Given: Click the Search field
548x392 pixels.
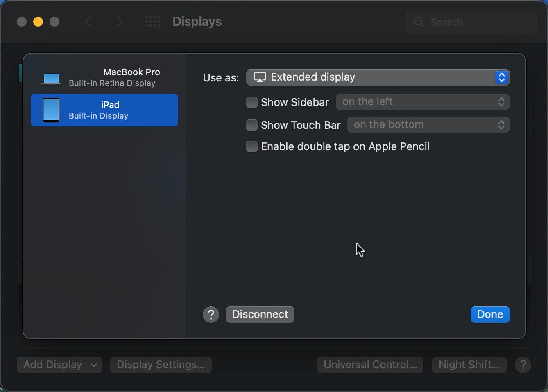Looking at the screenshot, I should click(471, 22).
